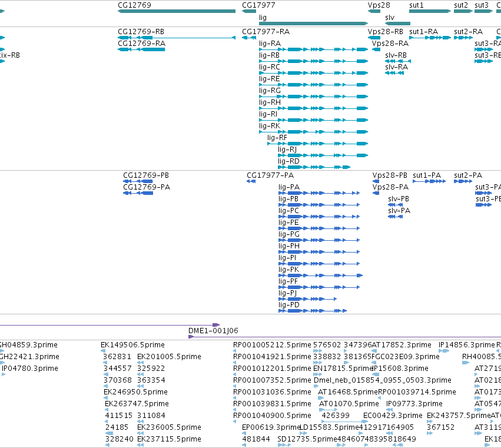The height and width of the screenshot is (448, 501).
Task: Select transcript lig-RI
Action: tap(313, 120)
